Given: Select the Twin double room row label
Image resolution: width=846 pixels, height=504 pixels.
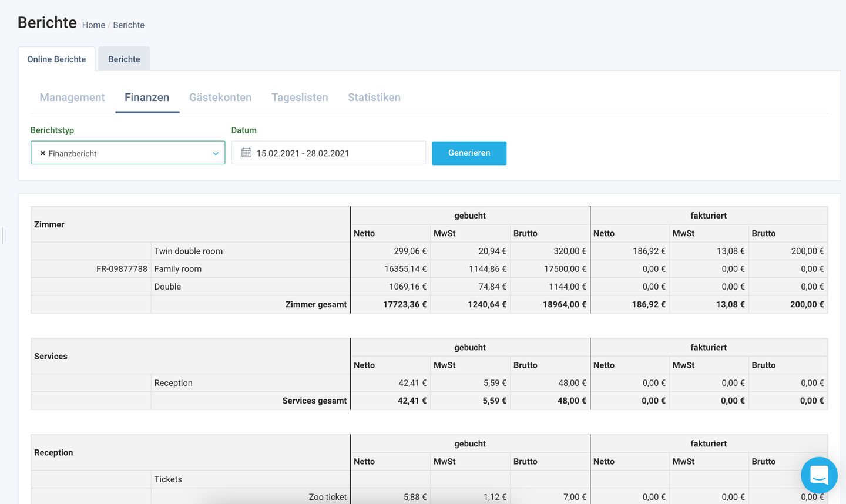Looking at the screenshot, I should pyautogui.click(x=189, y=251).
